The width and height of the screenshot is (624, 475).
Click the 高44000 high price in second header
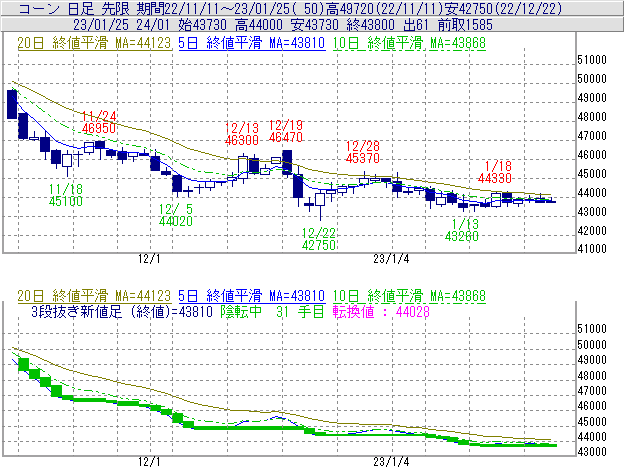pos(259,25)
